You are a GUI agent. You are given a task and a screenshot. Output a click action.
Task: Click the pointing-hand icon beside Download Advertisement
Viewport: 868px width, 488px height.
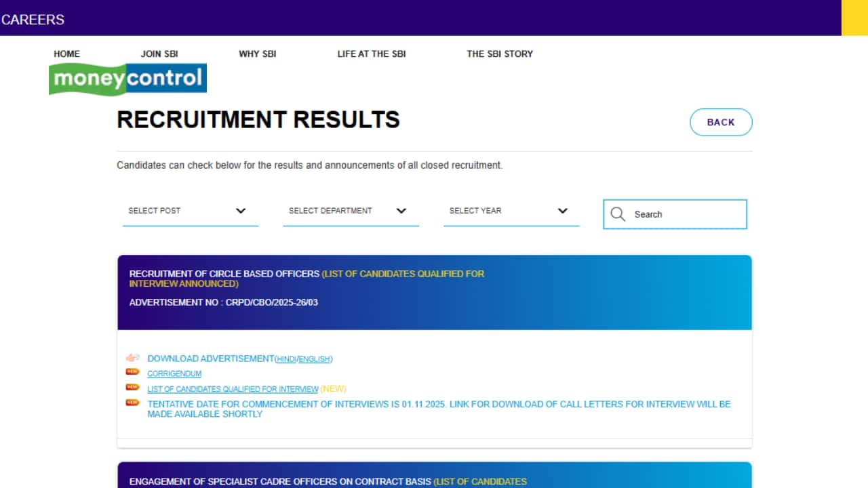coord(133,357)
